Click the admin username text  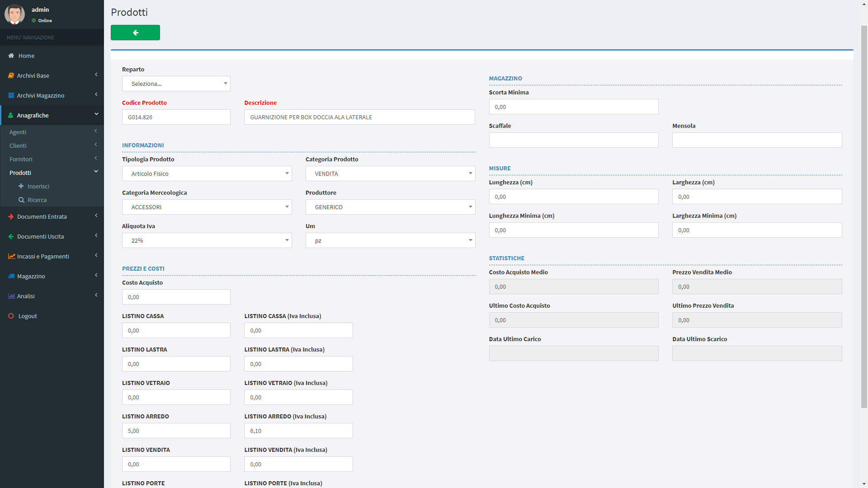point(40,9)
